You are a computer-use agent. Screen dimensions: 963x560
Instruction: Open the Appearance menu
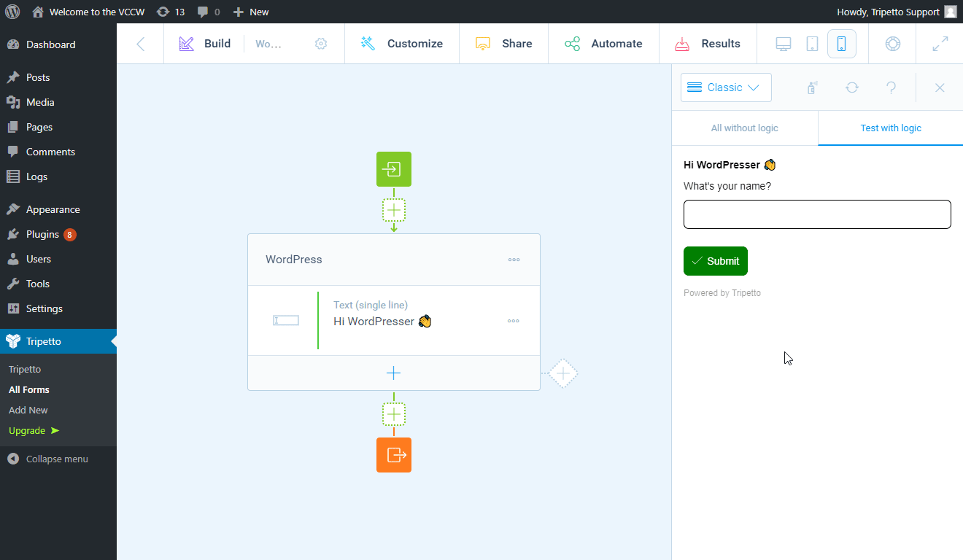click(x=58, y=209)
